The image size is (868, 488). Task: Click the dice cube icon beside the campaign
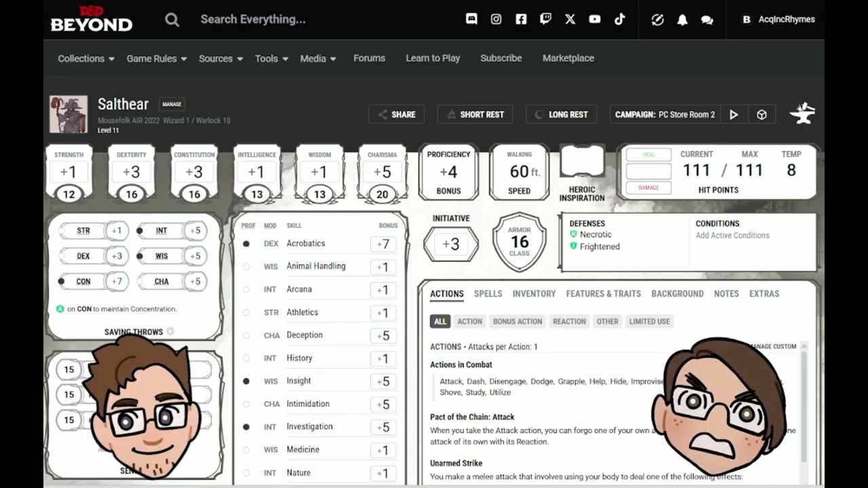[762, 115]
